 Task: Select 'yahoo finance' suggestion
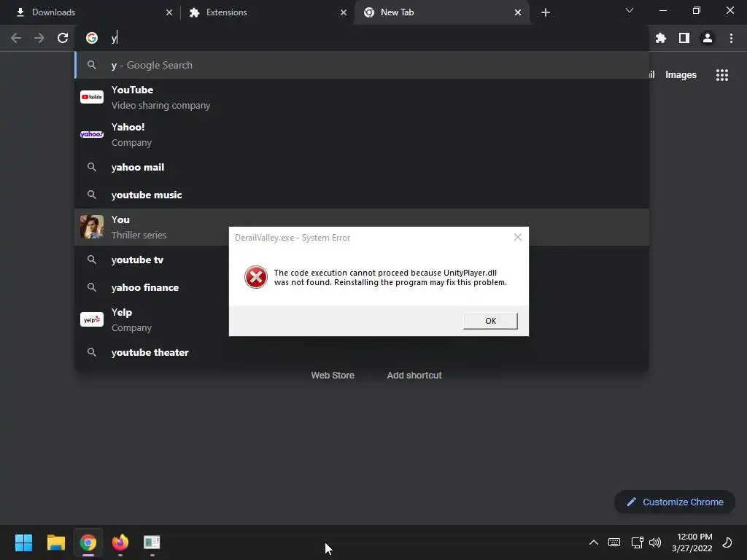pos(152,287)
